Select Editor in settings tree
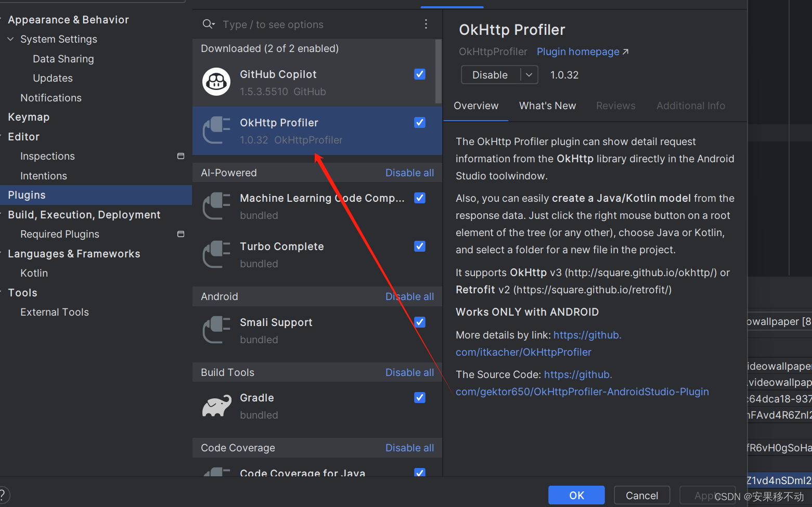Image resolution: width=812 pixels, height=507 pixels. (x=23, y=137)
